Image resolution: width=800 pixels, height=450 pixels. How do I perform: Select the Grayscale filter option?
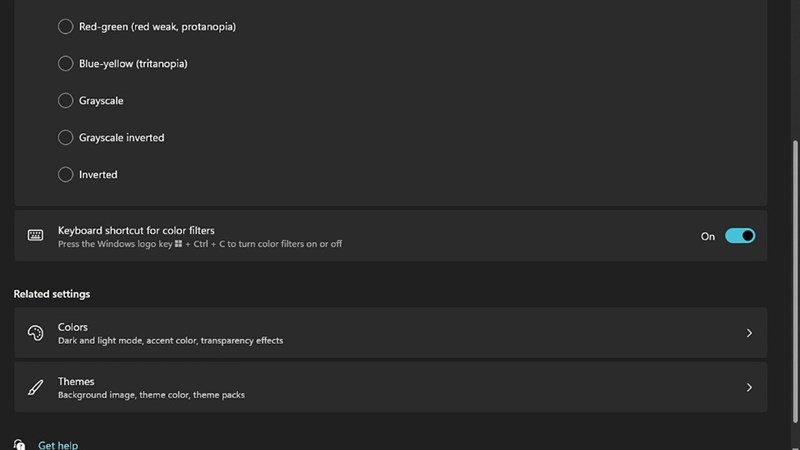click(66, 101)
